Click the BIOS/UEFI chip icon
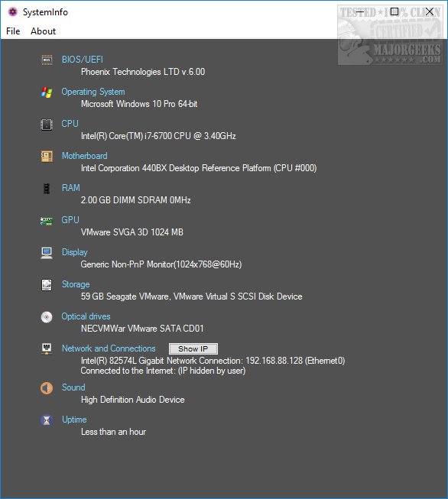The image size is (448, 499). point(47,60)
